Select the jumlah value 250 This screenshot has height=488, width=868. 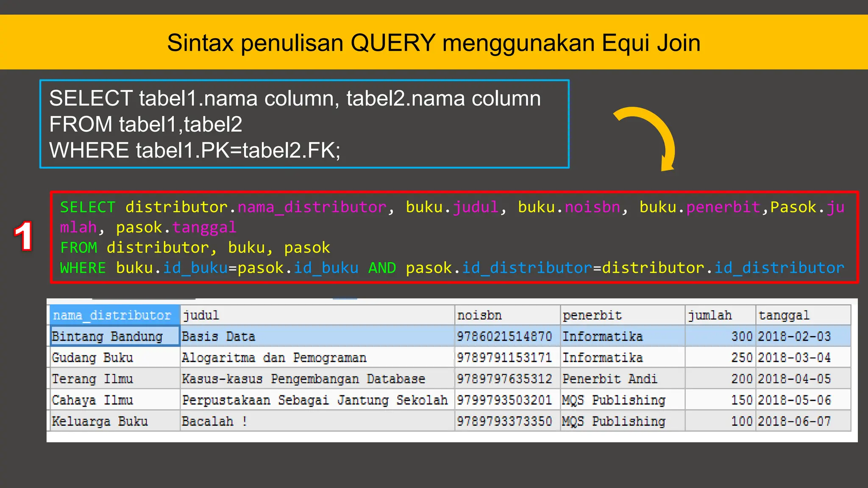(x=721, y=358)
